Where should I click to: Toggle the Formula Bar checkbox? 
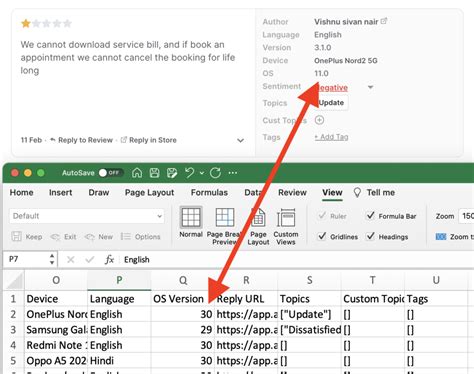point(370,216)
